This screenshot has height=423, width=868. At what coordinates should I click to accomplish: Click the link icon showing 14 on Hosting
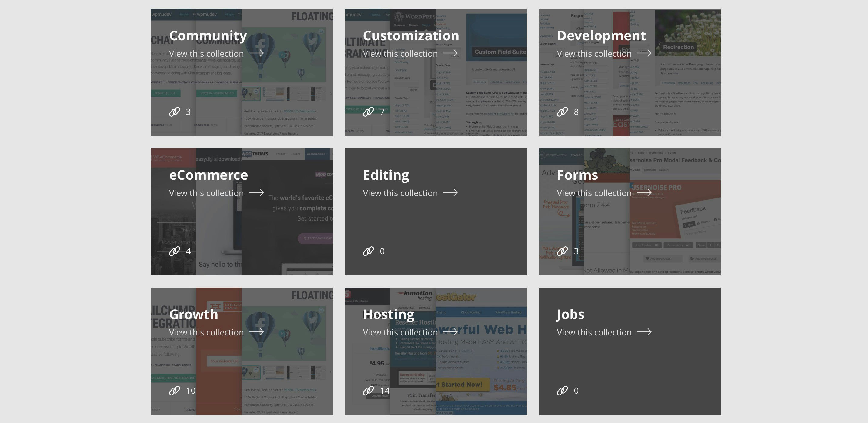[368, 390]
